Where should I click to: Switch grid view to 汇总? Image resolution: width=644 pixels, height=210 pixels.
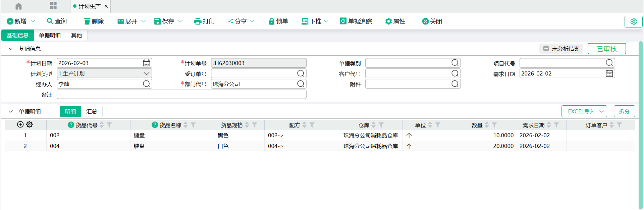click(x=92, y=111)
